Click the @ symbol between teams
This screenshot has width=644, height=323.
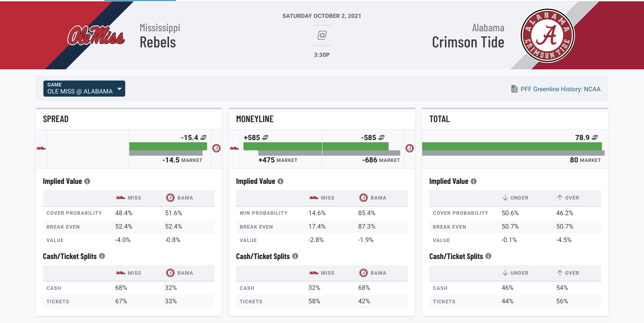pos(322,35)
